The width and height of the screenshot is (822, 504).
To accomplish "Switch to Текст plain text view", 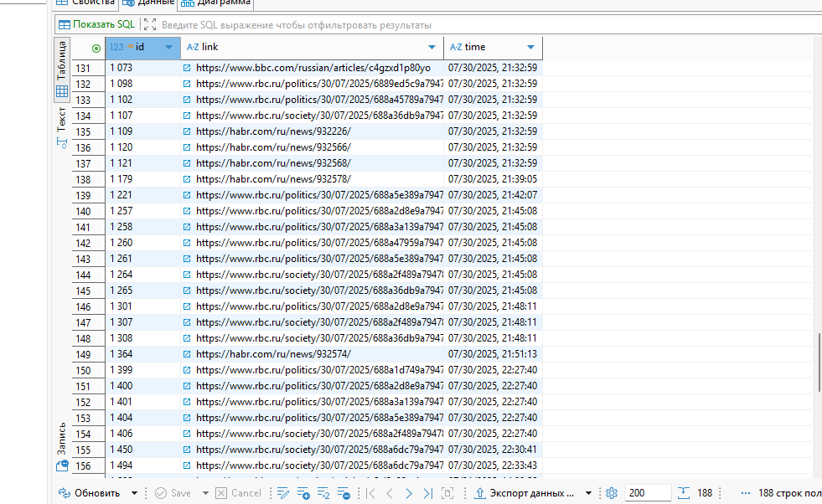I will pos(62,128).
